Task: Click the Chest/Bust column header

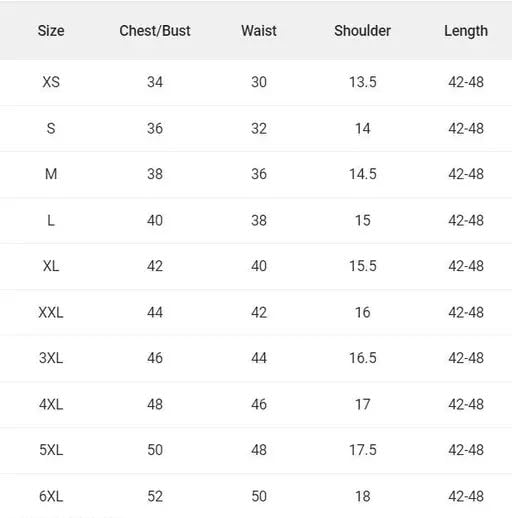Action: click(x=155, y=31)
